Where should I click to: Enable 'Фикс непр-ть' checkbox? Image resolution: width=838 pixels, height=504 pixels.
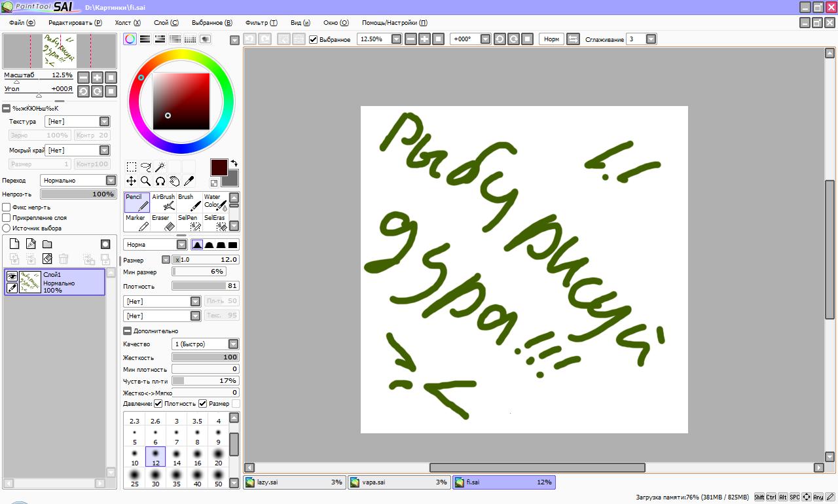pyautogui.click(x=7, y=207)
